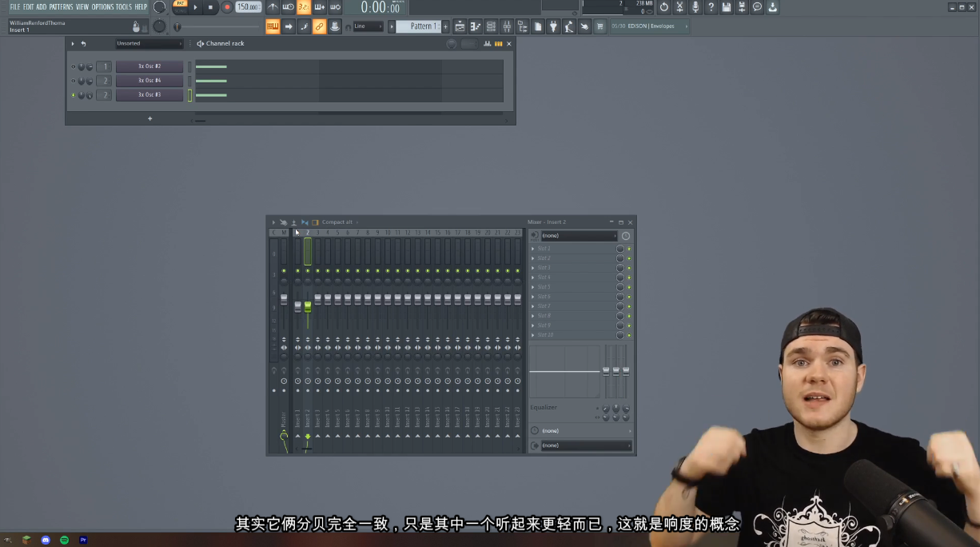Click the 3x Osc #4 channel button

click(149, 81)
